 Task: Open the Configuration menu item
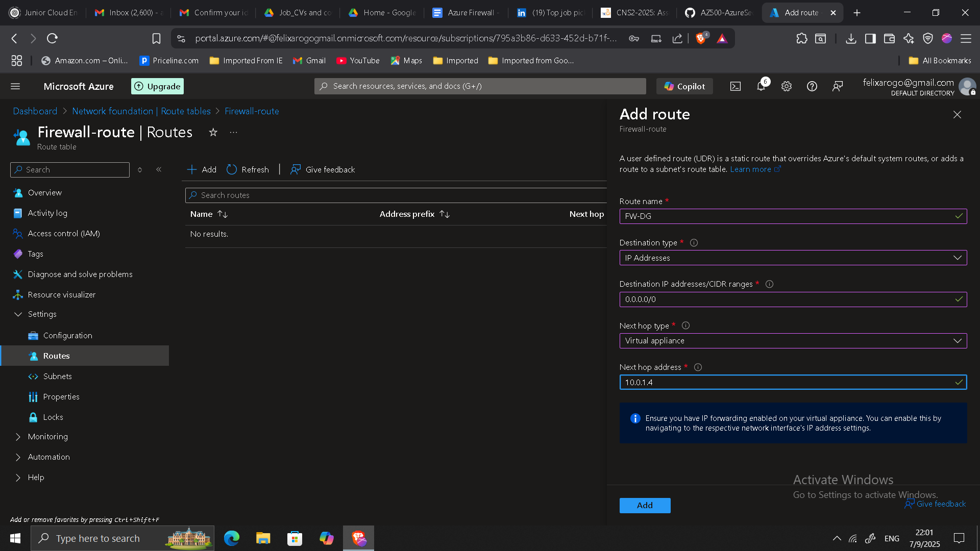pos(67,336)
